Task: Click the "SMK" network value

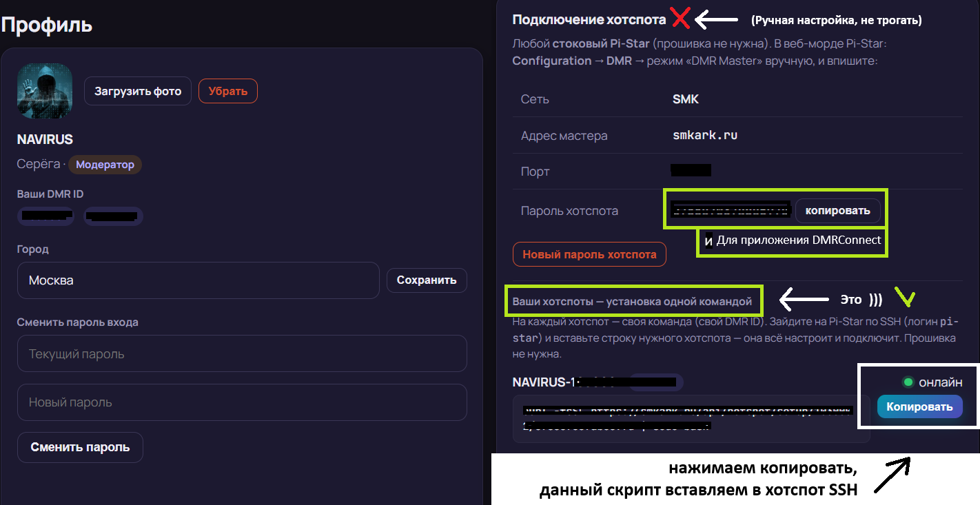Action: [x=686, y=99]
